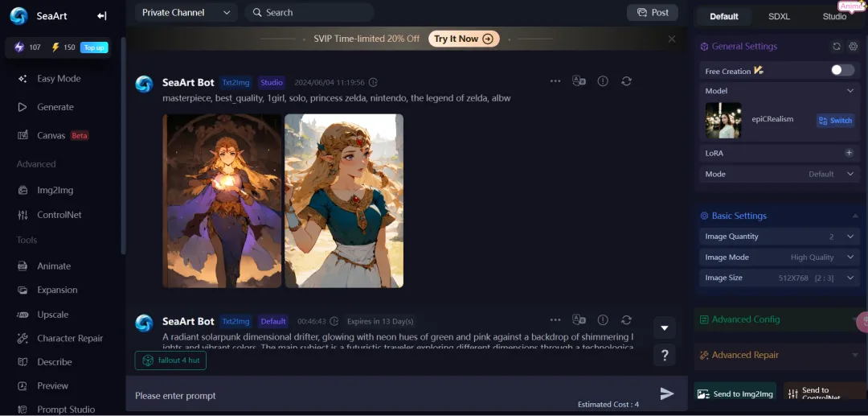Screen dimensions: 868x416
Task: Toggle the Free Creation switch
Action: click(842, 70)
